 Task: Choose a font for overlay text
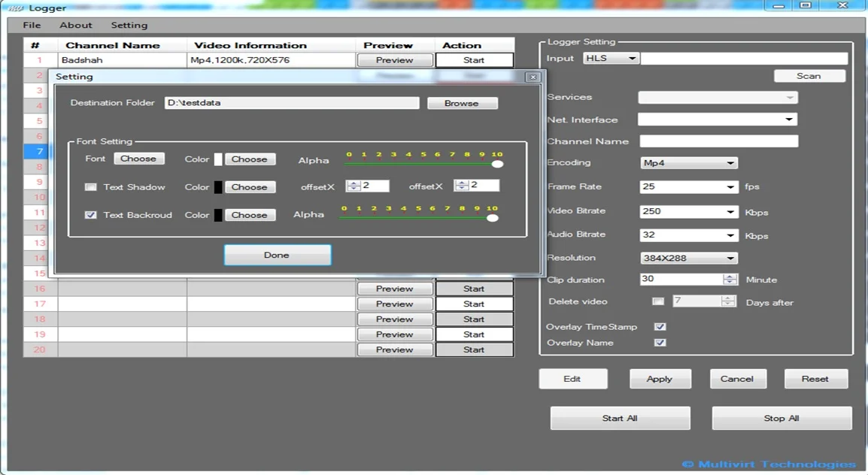pyautogui.click(x=139, y=158)
